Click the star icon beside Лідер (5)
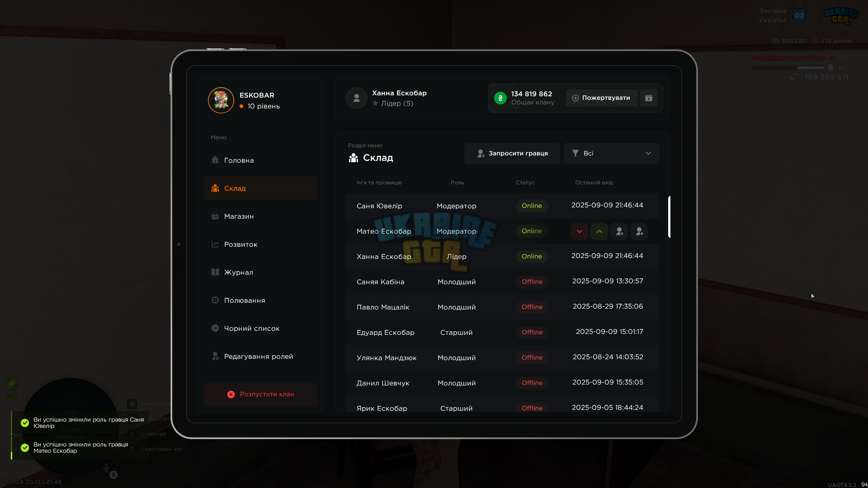 [x=375, y=103]
